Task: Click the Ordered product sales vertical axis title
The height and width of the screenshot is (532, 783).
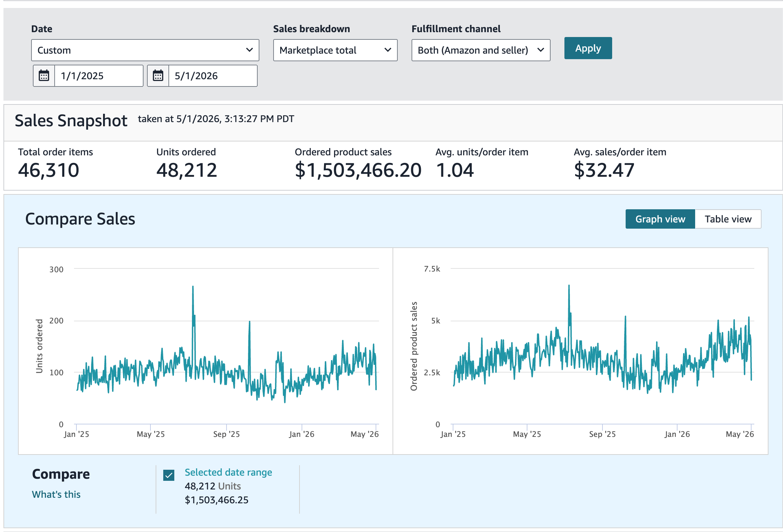Action: pyautogui.click(x=414, y=346)
